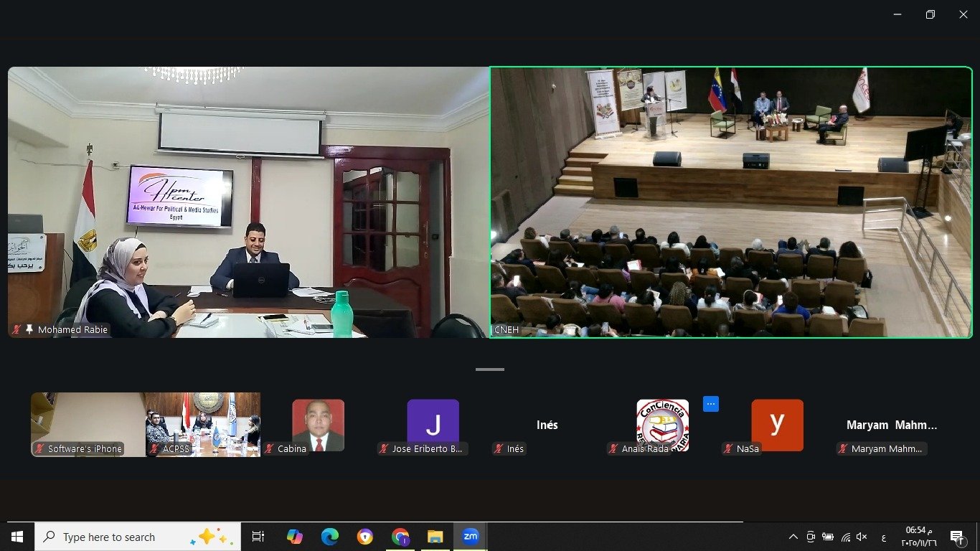Click the divider handle between video and thumbnails
The width and height of the screenshot is (980, 551).
pos(490,369)
